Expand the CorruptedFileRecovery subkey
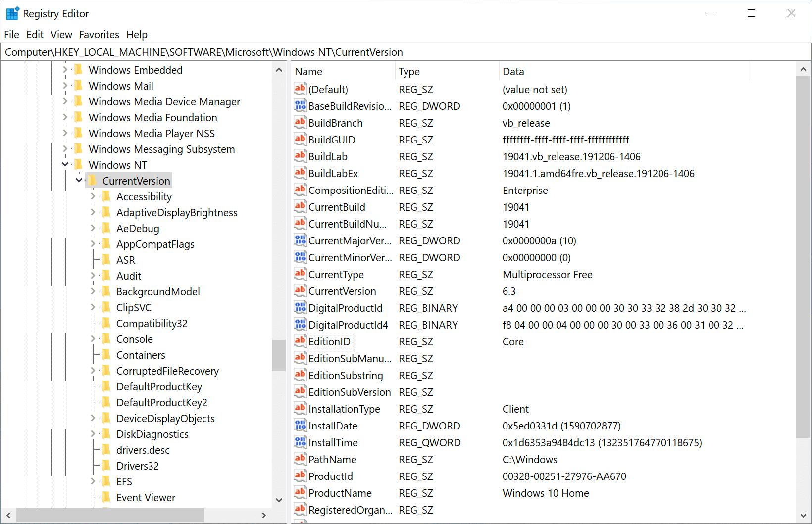The image size is (812, 524). click(x=93, y=371)
